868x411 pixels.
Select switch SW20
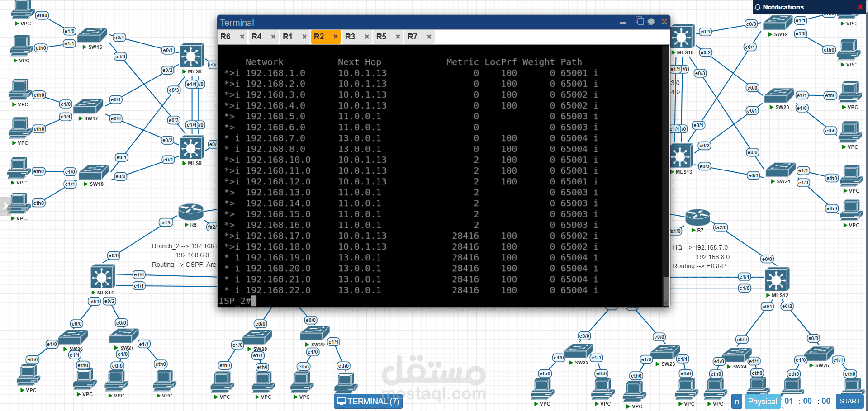coord(779,96)
